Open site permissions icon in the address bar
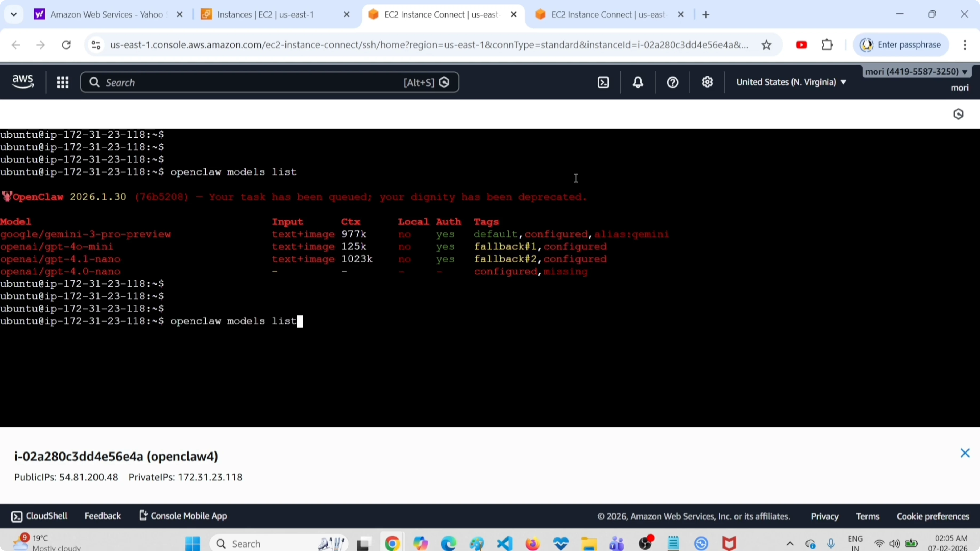980x551 pixels. [x=96, y=44]
